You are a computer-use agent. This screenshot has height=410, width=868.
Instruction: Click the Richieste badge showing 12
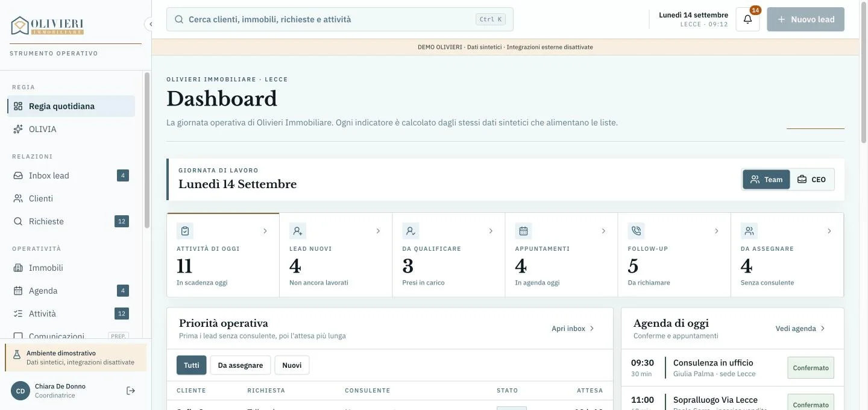122,221
